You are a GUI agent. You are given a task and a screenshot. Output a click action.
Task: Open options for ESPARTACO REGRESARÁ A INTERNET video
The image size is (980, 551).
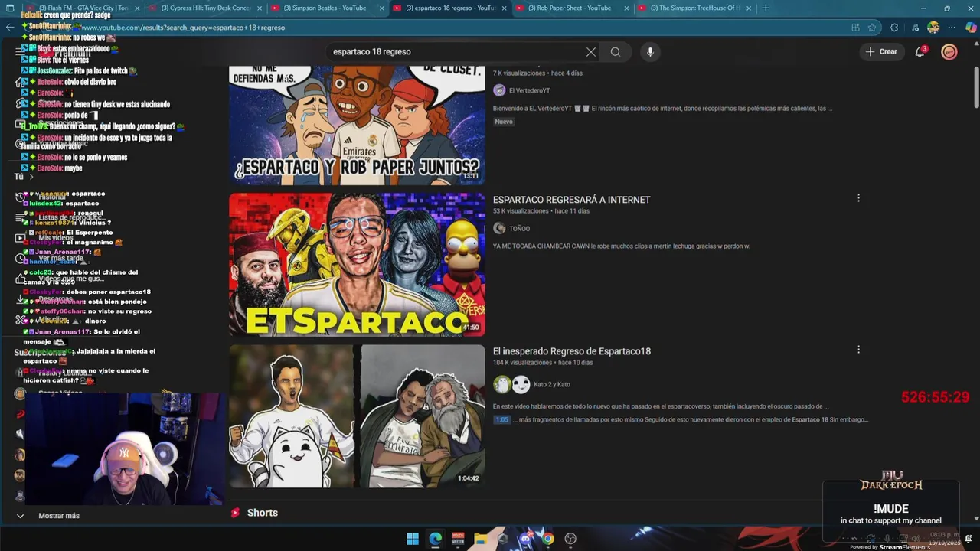click(858, 198)
